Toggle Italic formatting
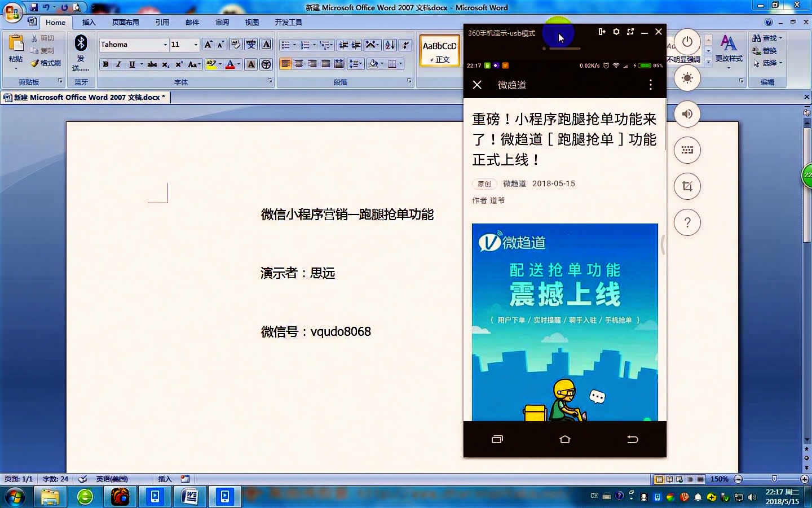 point(118,64)
